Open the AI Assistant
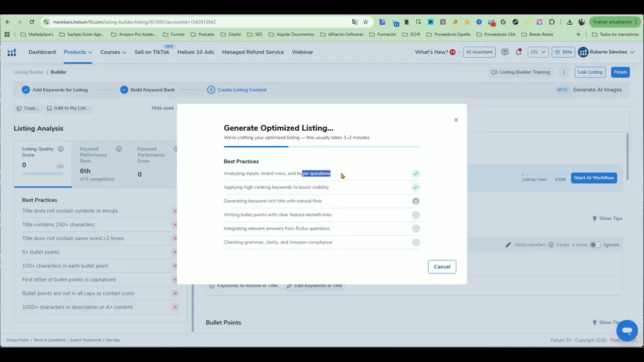The height and width of the screenshot is (362, 644). tap(479, 52)
